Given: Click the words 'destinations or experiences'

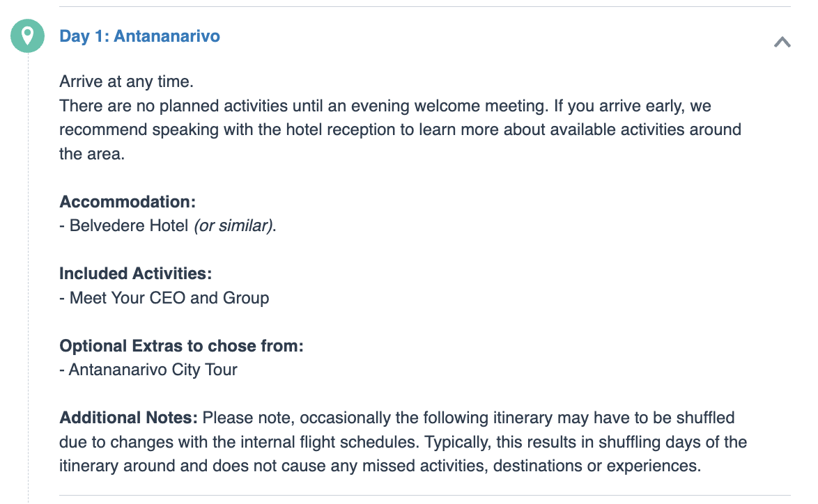Looking at the screenshot, I should coord(596,466).
